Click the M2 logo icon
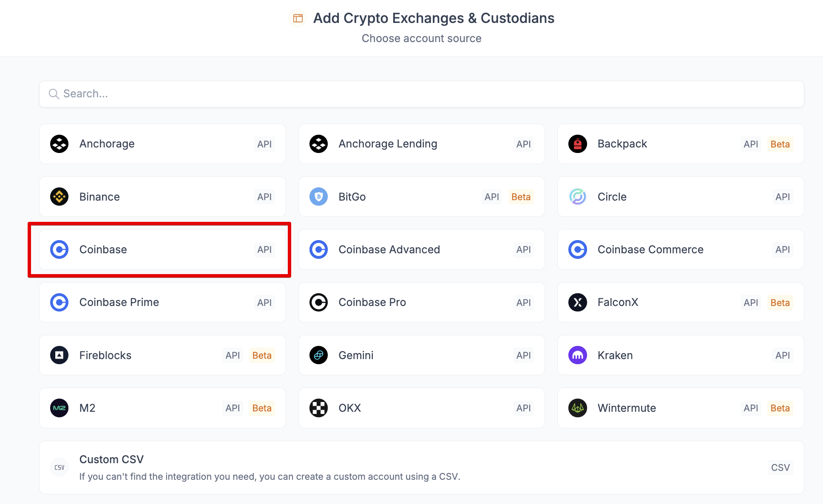Viewport: 823px width, 504px height. click(60, 408)
